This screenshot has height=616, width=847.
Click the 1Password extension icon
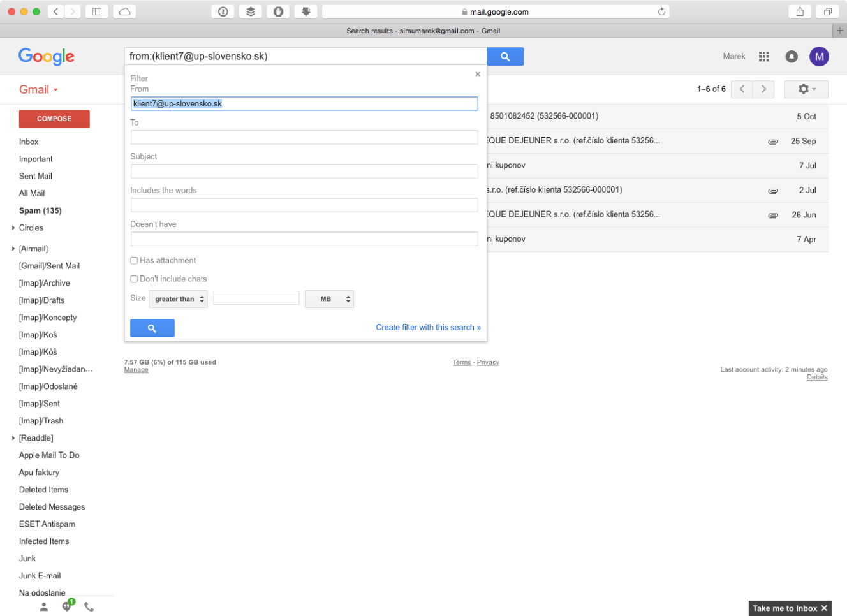coord(223,11)
